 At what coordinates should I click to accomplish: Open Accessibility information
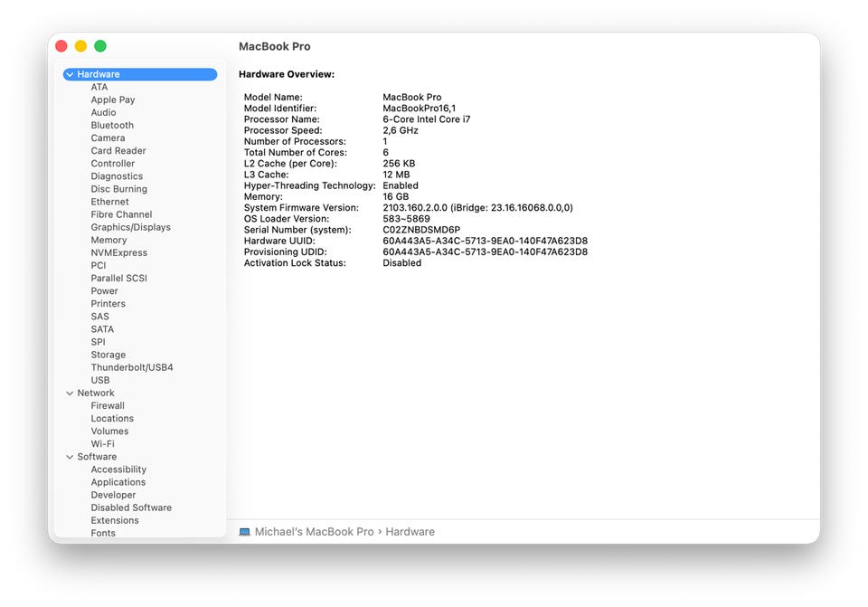(x=118, y=469)
